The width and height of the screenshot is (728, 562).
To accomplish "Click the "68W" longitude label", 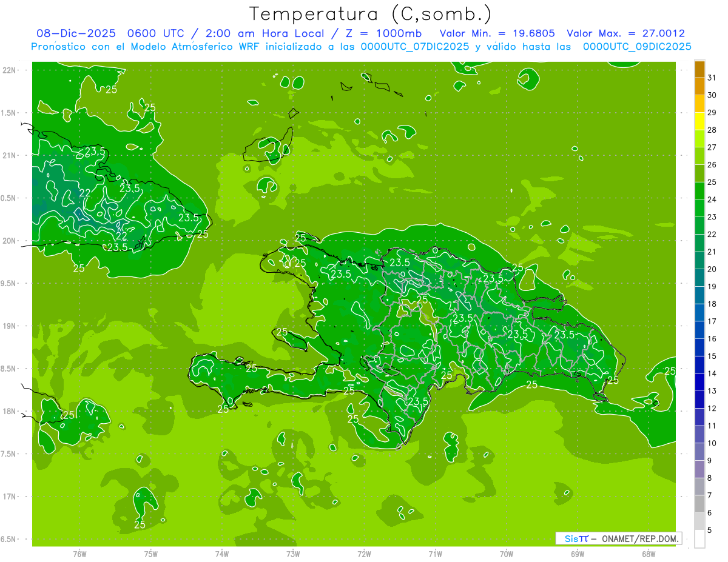I will 648,554.
